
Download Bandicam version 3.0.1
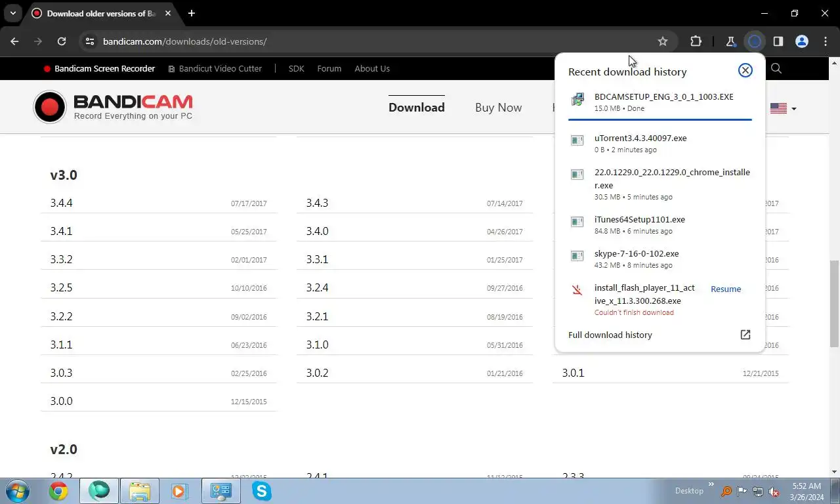click(x=573, y=373)
